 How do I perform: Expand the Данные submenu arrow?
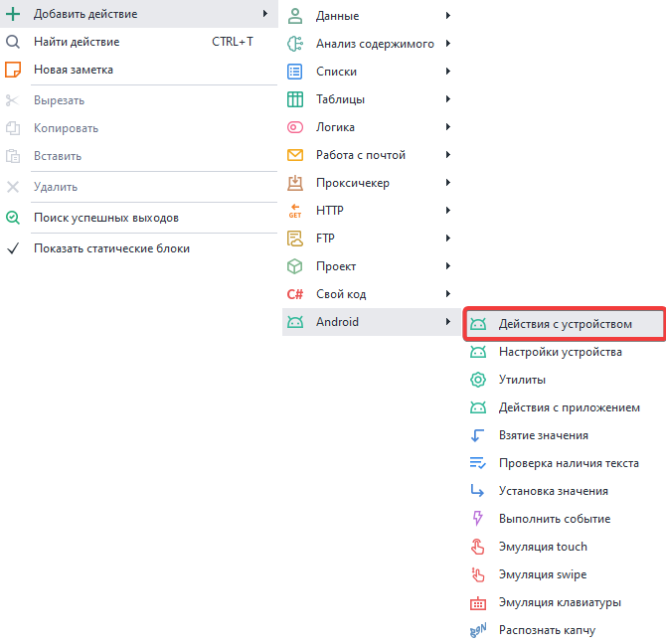(448, 16)
